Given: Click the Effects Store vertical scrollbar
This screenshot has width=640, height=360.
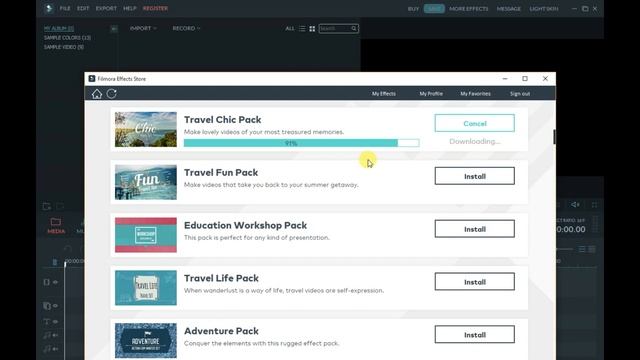Looking at the screenshot, I should click(554, 137).
